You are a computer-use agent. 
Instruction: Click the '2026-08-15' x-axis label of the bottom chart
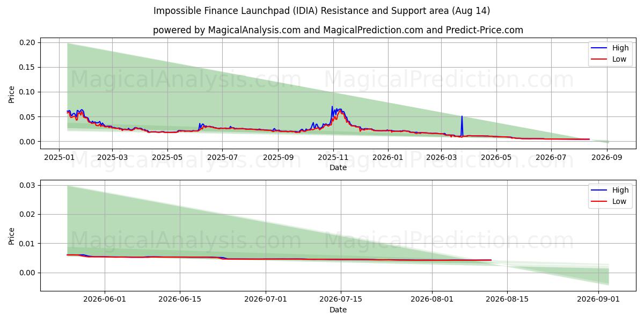(507, 299)
